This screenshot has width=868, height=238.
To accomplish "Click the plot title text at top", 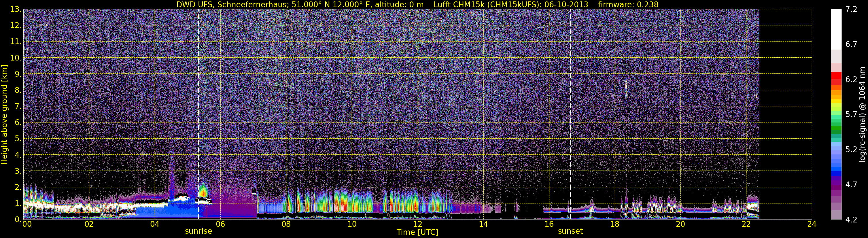I will tap(417, 4).
